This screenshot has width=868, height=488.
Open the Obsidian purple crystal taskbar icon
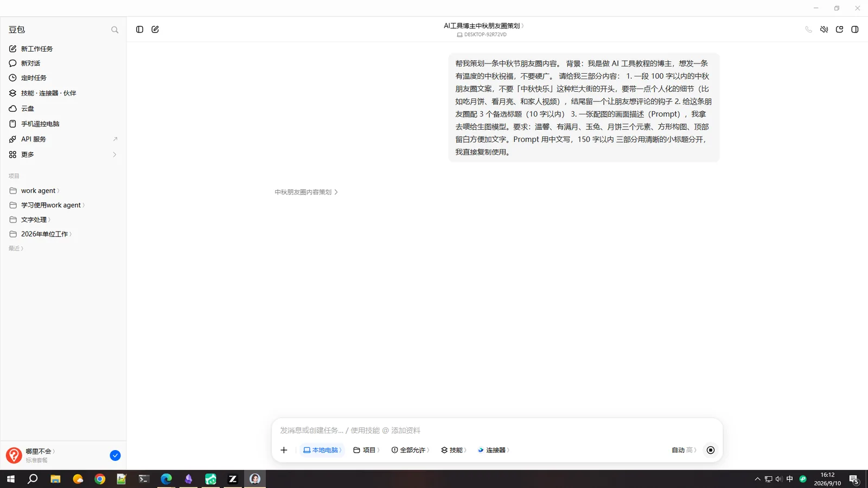pos(188,479)
